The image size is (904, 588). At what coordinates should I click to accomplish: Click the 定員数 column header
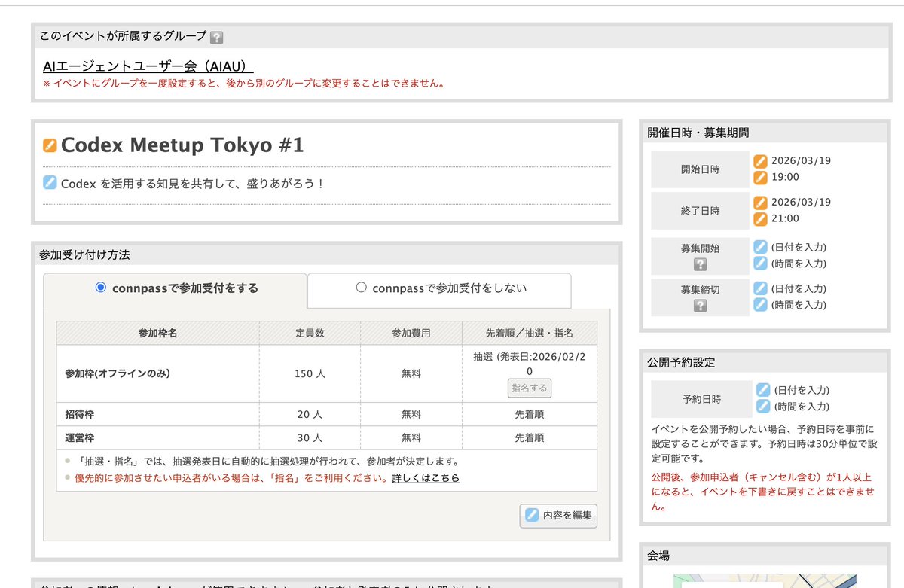click(x=310, y=333)
